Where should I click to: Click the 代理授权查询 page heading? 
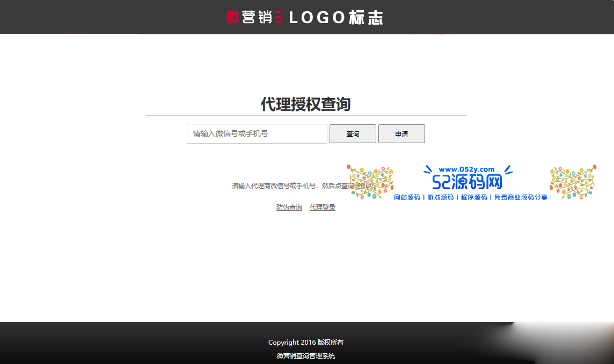coord(305,105)
